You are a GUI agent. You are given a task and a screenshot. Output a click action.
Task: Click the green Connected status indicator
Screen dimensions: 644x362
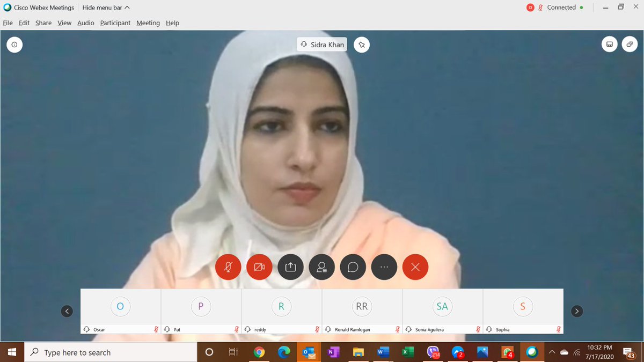[x=582, y=7]
